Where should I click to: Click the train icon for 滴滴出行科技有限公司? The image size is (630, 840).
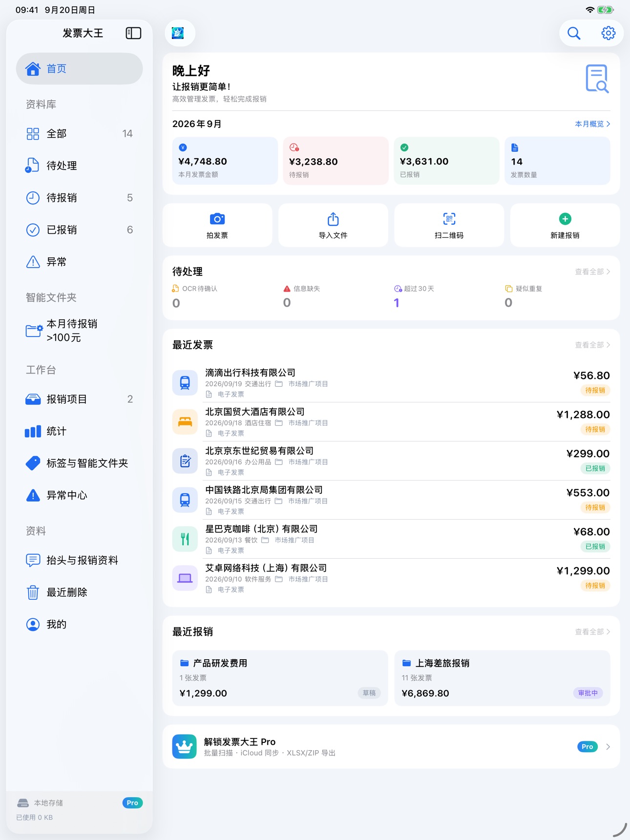pos(185,382)
